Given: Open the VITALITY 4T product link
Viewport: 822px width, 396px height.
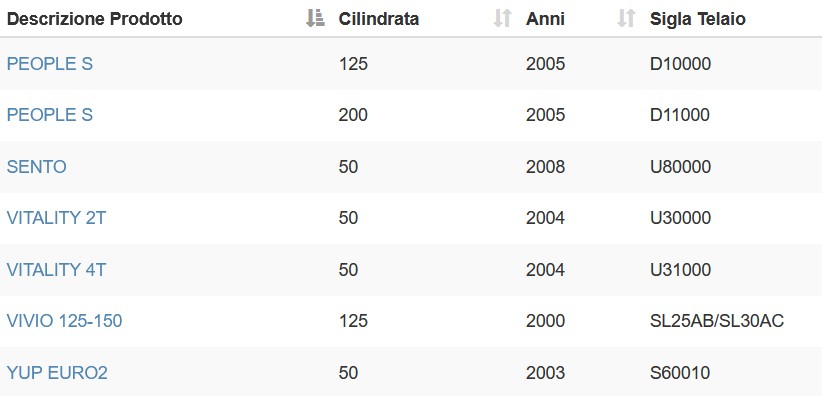Looking at the screenshot, I should (56, 270).
